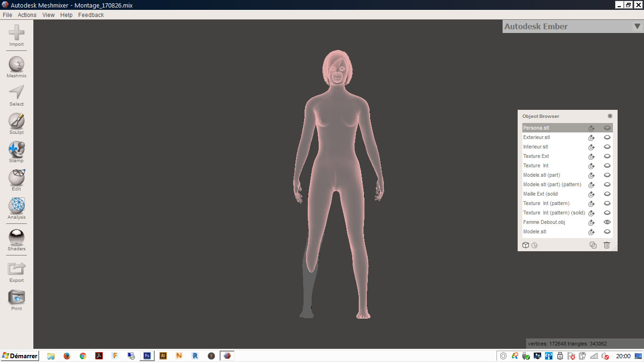644x362 pixels.
Task: Open the Sculpt tool
Action: (17, 123)
